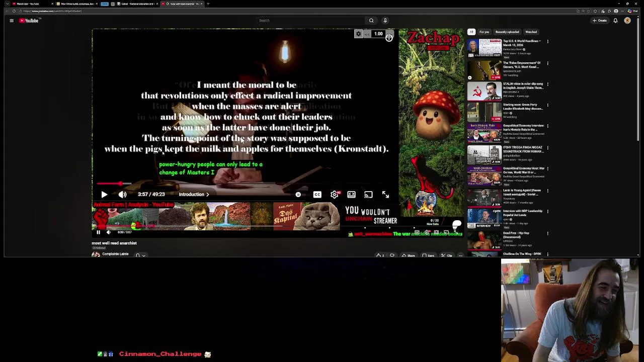Toggle the autoplay switch
The width and height of the screenshot is (644, 362).
click(x=298, y=195)
